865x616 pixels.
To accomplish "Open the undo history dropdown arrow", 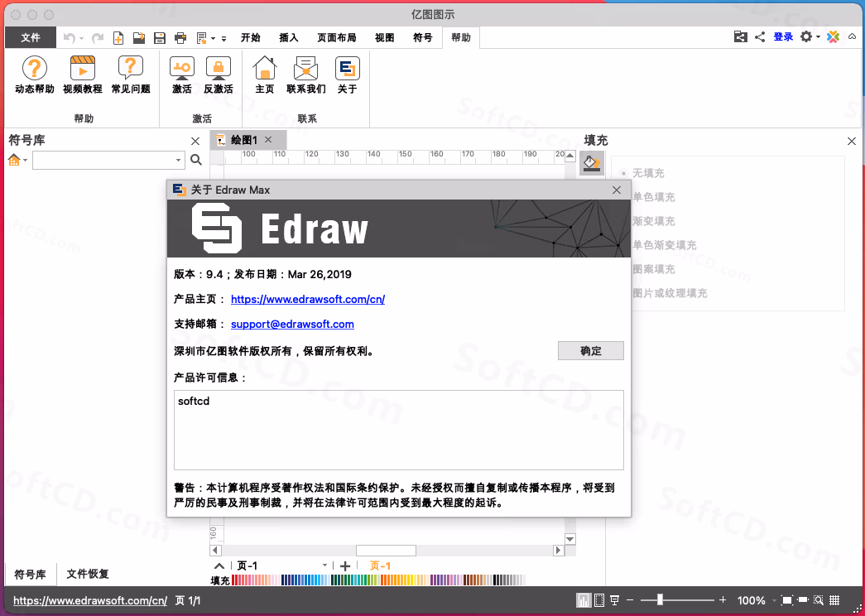I will (x=82, y=38).
